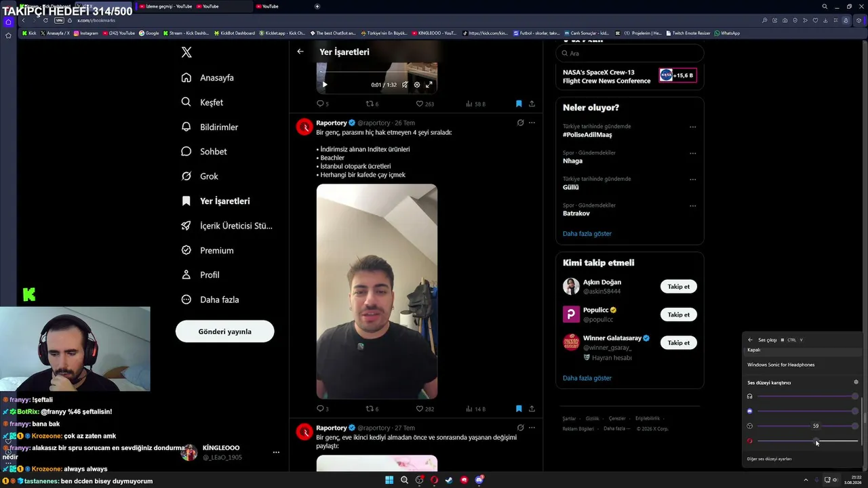Open account menu dots beside KINGLEOOO
This screenshot has width=868, height=488.
(276, 452)
